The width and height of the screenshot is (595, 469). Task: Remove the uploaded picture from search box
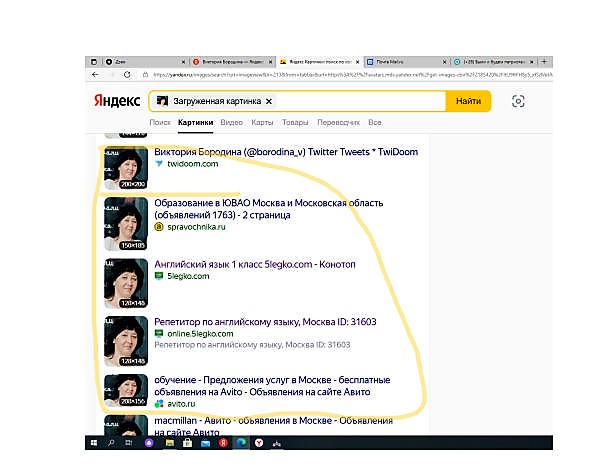[x=269, y=101]
